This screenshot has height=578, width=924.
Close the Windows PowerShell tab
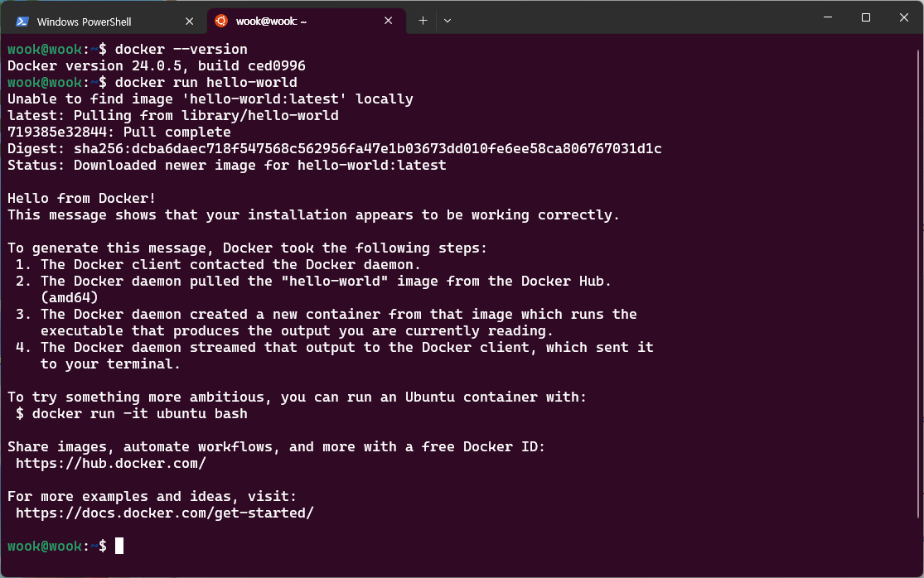[189, 22]
